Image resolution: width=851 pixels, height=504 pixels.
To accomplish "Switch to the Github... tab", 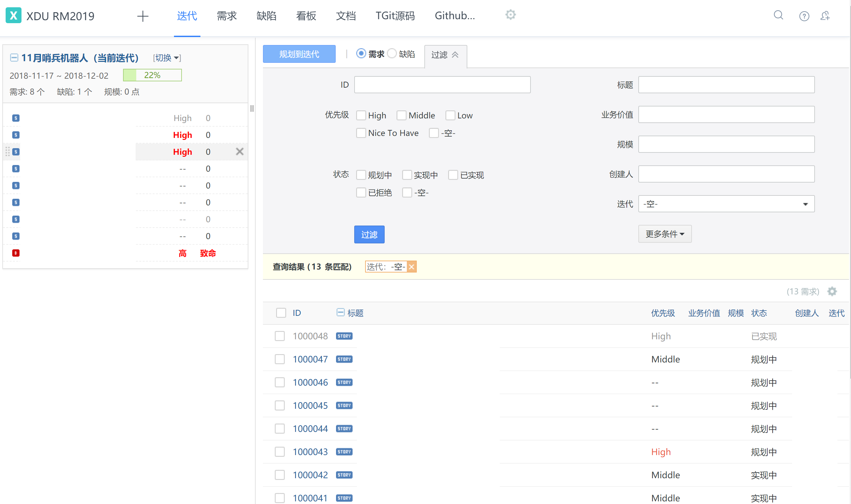I will [455, 16].
